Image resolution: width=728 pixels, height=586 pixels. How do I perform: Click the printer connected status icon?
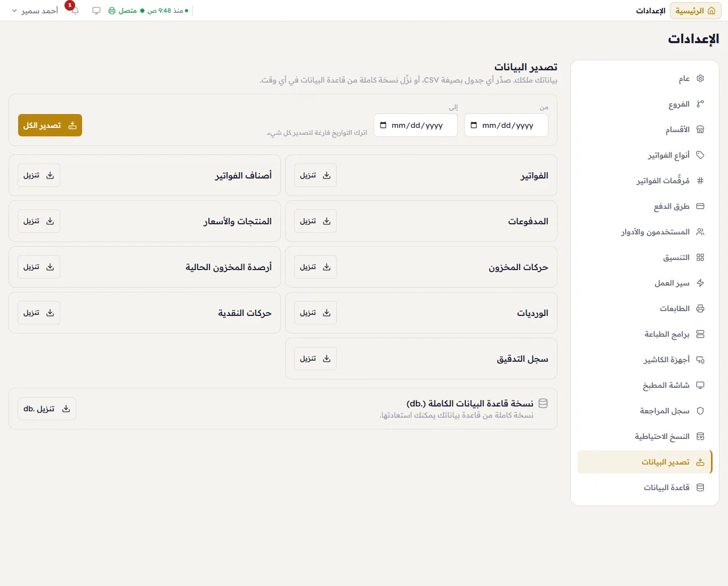pos(112,11)
